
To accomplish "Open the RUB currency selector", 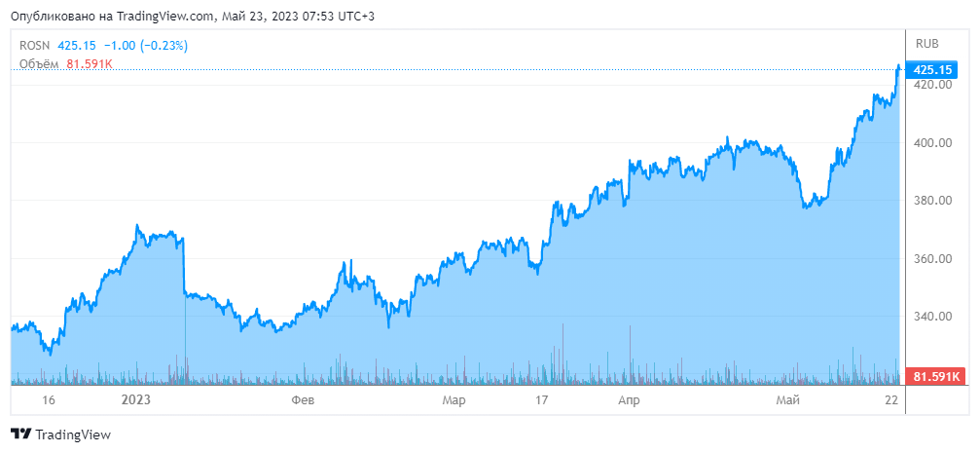I will [x=927, y=44].
